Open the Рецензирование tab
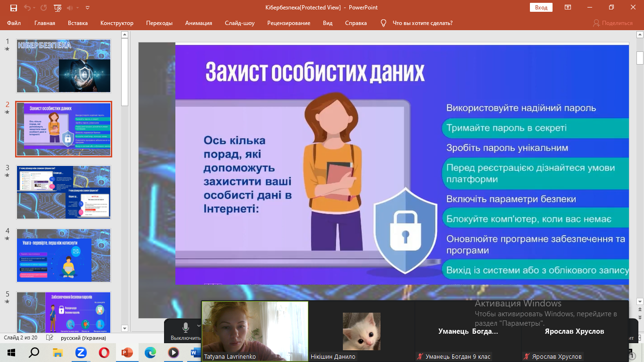This screenshot has width=644, height=362. click(x=289, y=23)
